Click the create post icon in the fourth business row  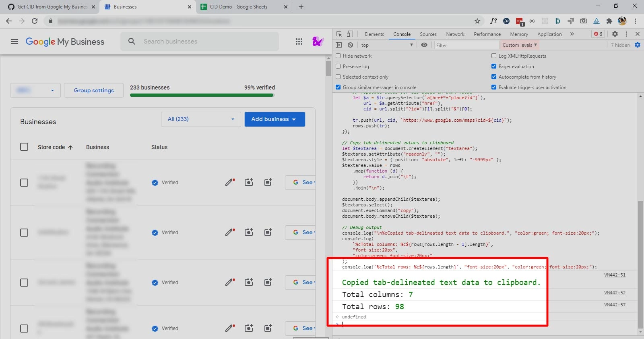point(268,328)
